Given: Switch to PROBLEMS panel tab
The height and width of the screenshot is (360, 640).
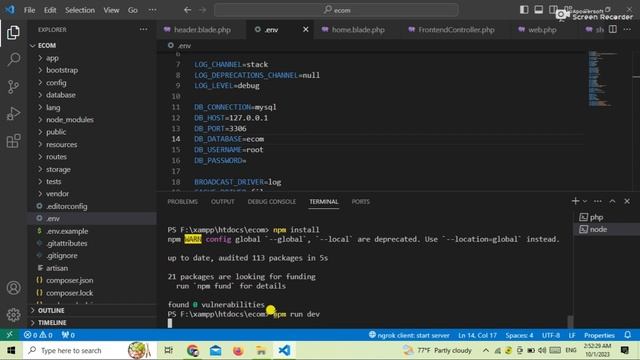Looking at the screenshot, I should pyautogui.click(x=182, y=202).
